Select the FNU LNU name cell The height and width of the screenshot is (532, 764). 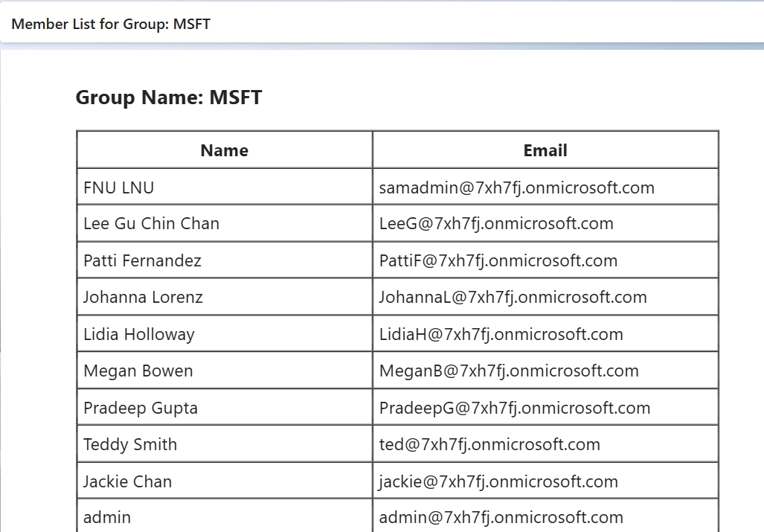coord(119,188)
